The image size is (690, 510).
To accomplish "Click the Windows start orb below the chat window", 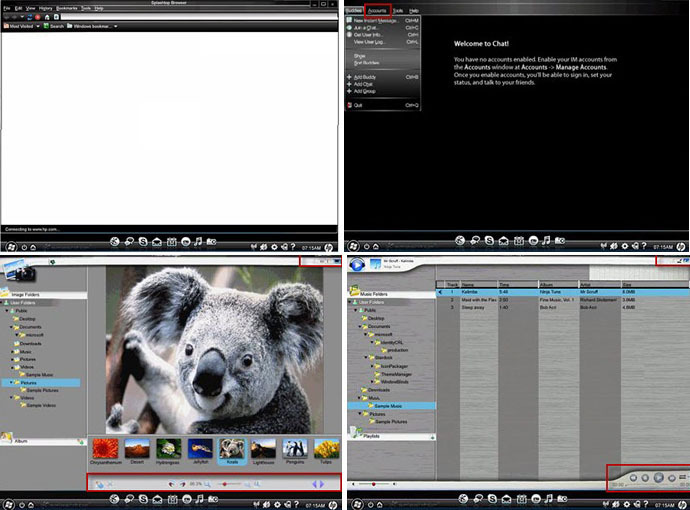I will [353, 246].
